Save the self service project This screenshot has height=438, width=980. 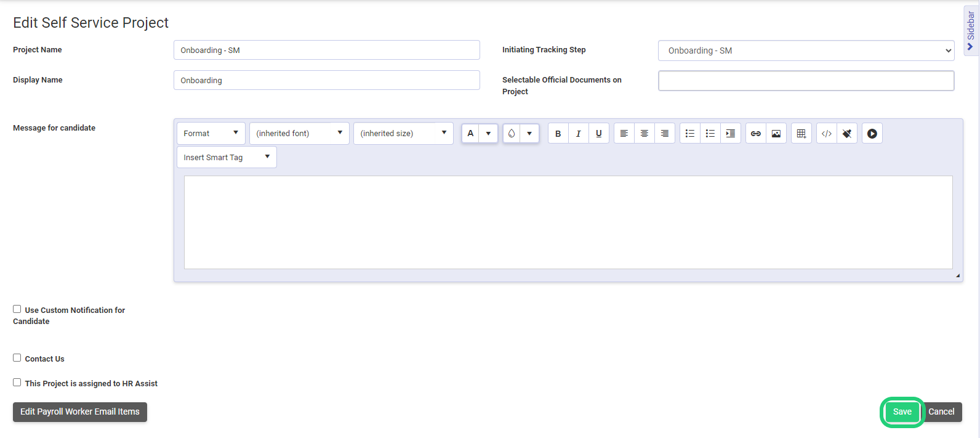902,412
